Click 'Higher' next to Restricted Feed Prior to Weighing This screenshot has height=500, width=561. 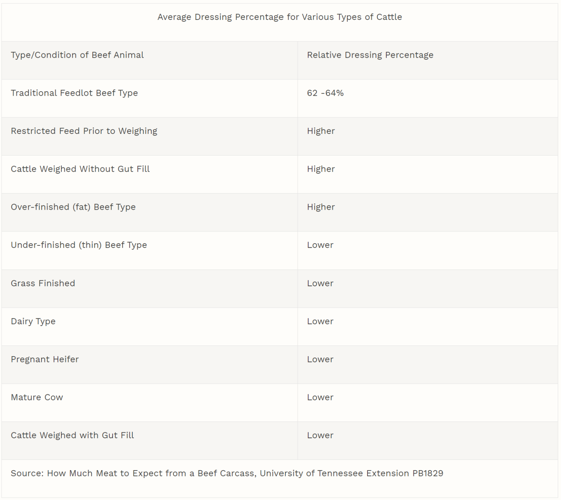click(321, 131)
